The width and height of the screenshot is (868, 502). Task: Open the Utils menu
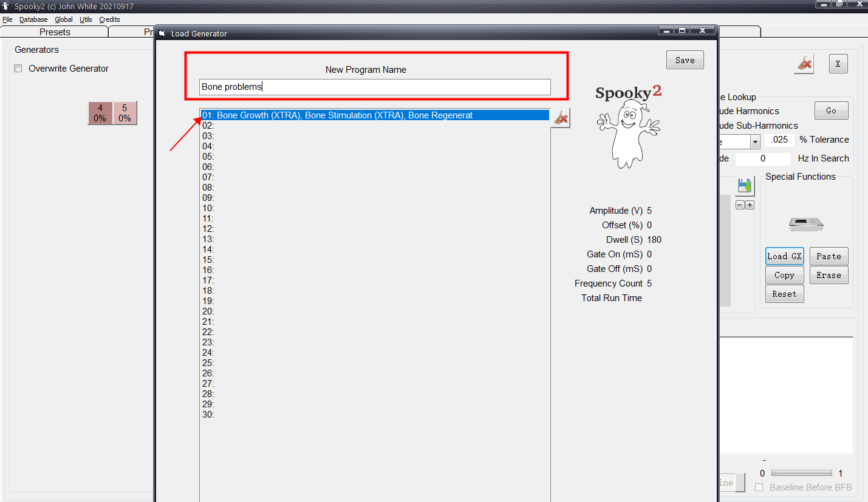tap(86, 19)
